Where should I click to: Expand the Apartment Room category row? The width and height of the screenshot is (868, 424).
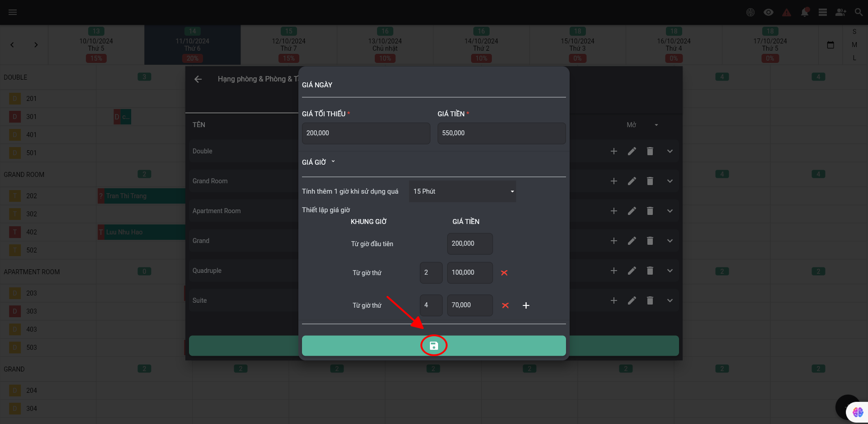click(670, 211)
